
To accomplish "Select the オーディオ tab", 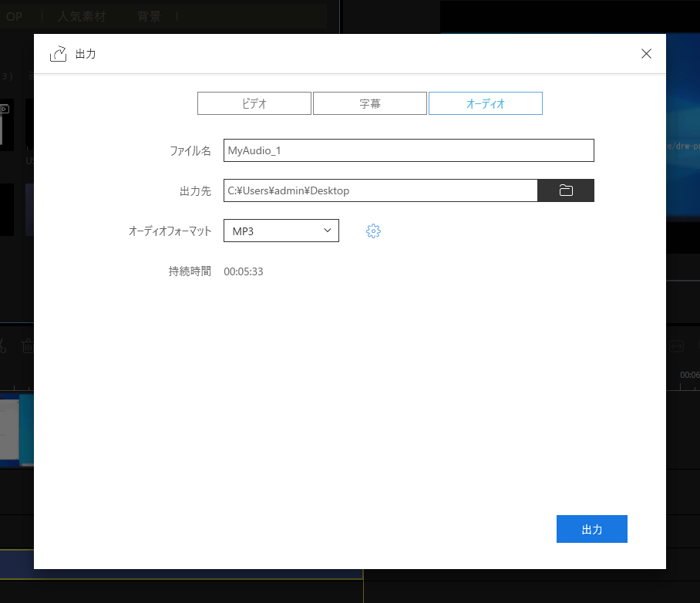I will pos(485,103).
